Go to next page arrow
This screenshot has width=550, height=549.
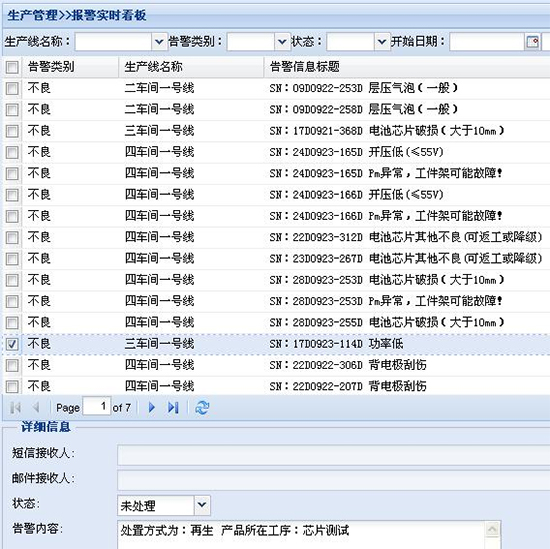click(152, 408)
